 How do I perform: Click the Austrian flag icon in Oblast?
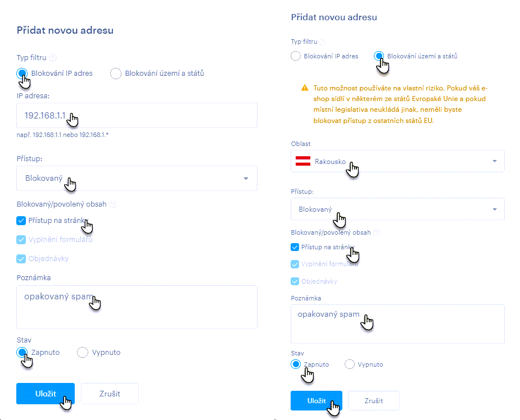point(303,161)
